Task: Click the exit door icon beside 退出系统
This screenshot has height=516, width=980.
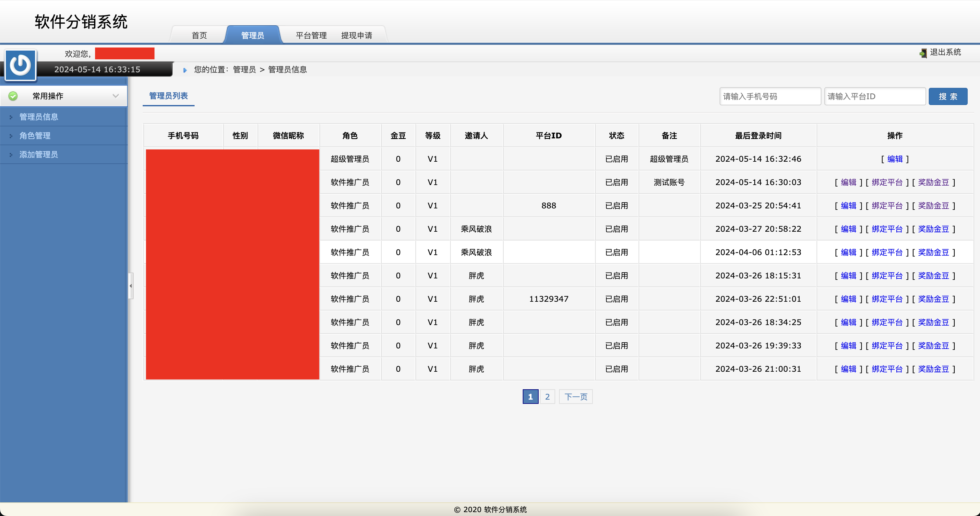Action: click(923, 53)
